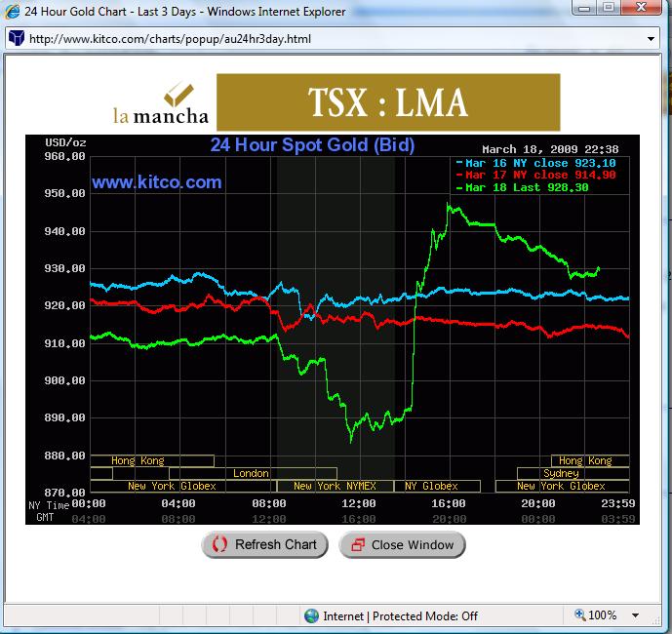Click the status bar resize grip
This screenshot has width=672, height=634.
pyautogui.click(x=655, y=619)
